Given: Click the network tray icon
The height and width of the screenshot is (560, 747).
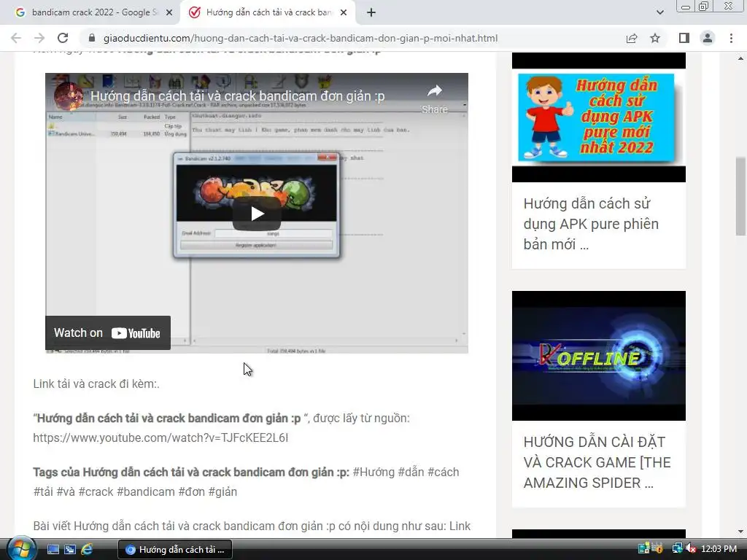Looking at the screenshot, I should pyautogui.click(x=677, y=548).
